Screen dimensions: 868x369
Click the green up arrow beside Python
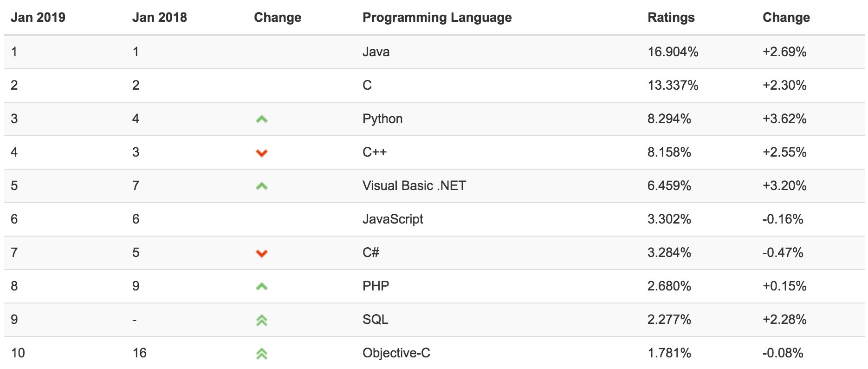click(x=262, y=119)
